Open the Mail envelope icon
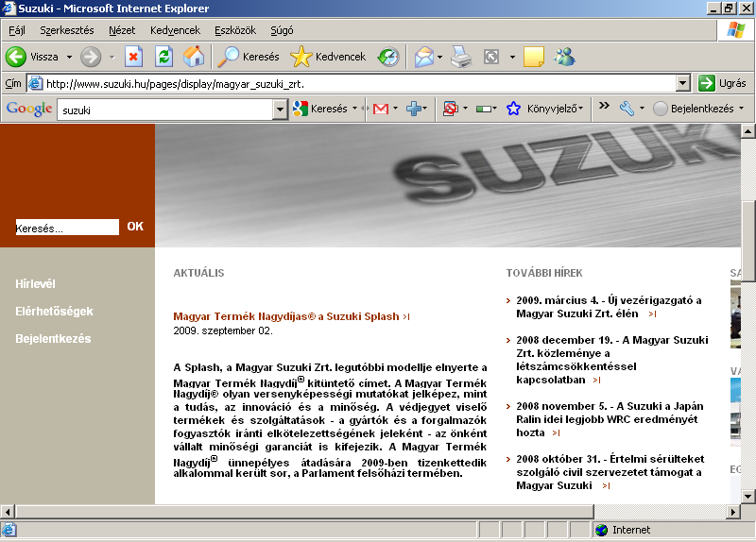Viewport: 756px width, 542px height. pyautogui.click(x=424, y=57)
